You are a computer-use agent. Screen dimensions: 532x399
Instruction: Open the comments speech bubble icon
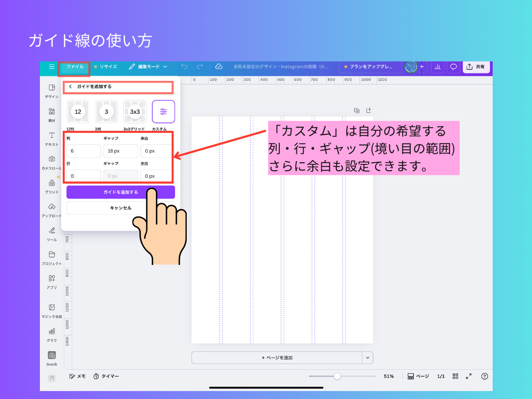[x=453, y=67]
